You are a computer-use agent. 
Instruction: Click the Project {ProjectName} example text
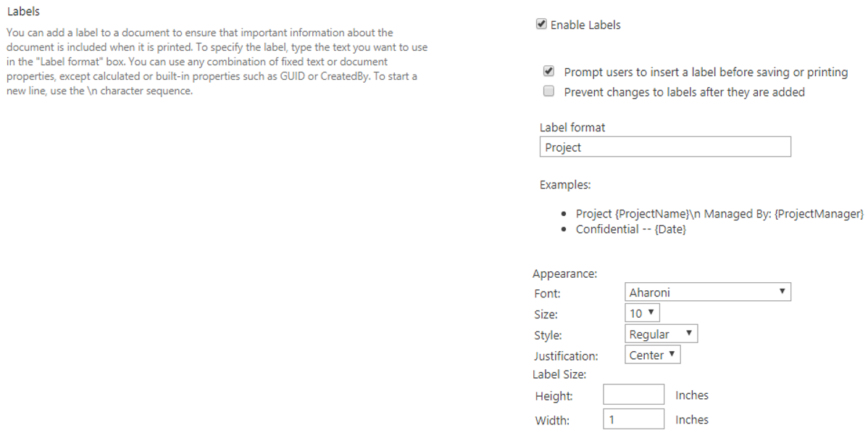click(x=719, y=214)
